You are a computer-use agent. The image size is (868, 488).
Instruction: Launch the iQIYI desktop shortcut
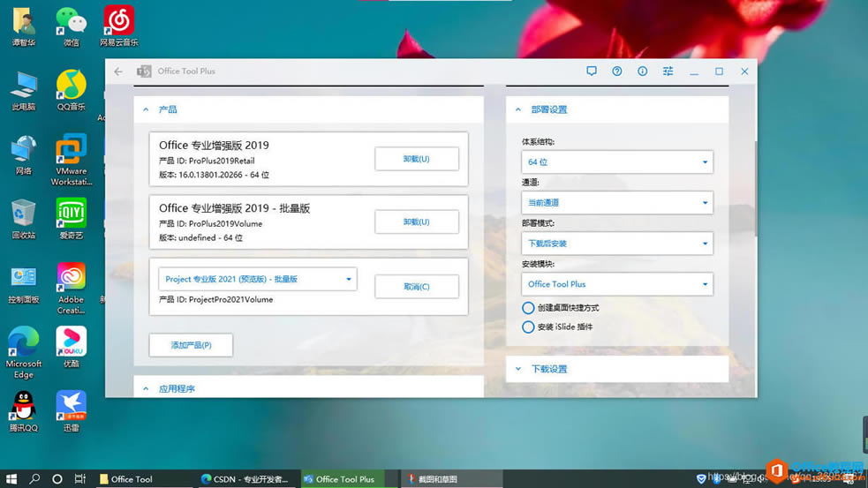pos(72,217)
